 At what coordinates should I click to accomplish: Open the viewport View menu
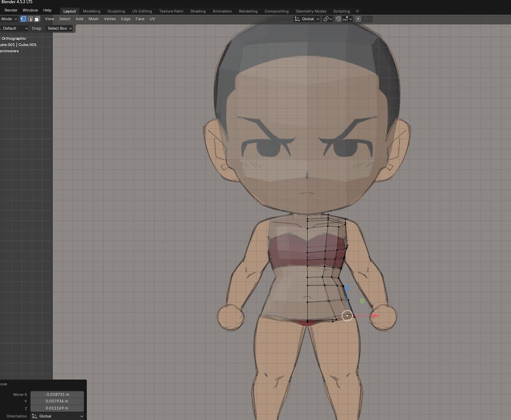point(49,19)
